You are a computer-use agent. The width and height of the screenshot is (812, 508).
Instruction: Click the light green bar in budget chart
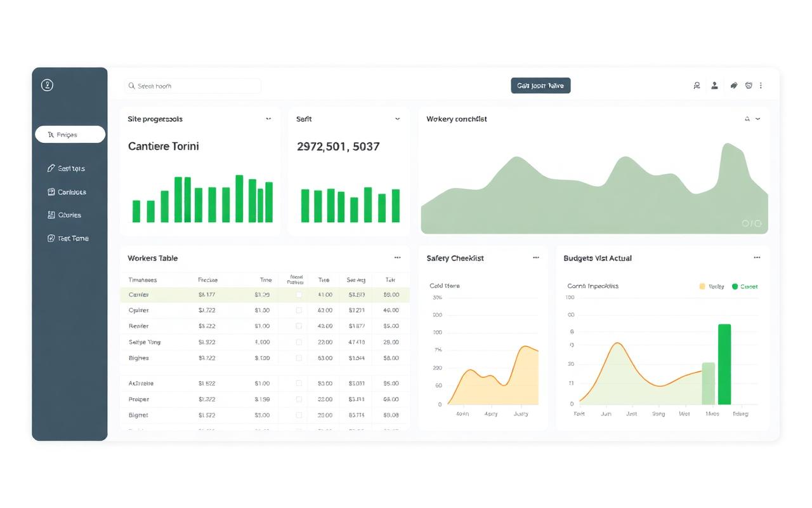coord(709,384)
